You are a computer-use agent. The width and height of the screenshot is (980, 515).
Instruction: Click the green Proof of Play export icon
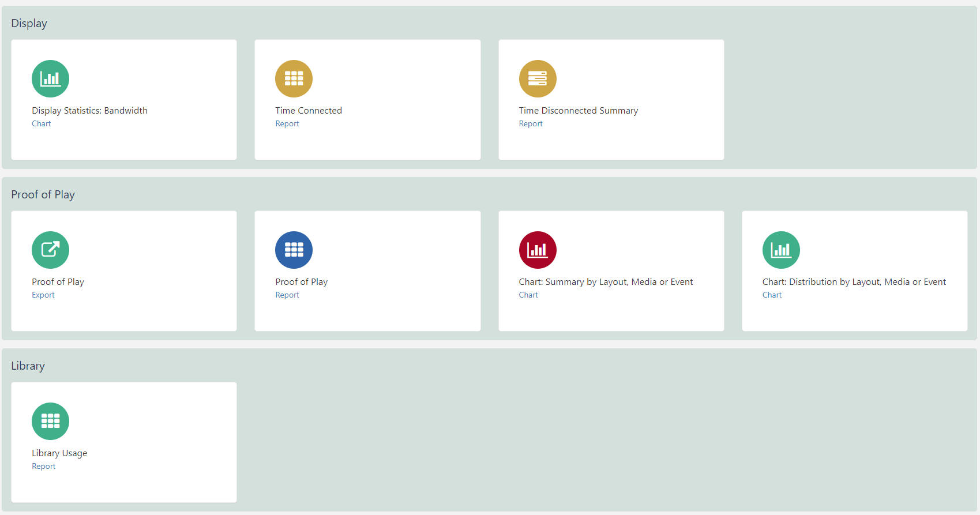50,250
